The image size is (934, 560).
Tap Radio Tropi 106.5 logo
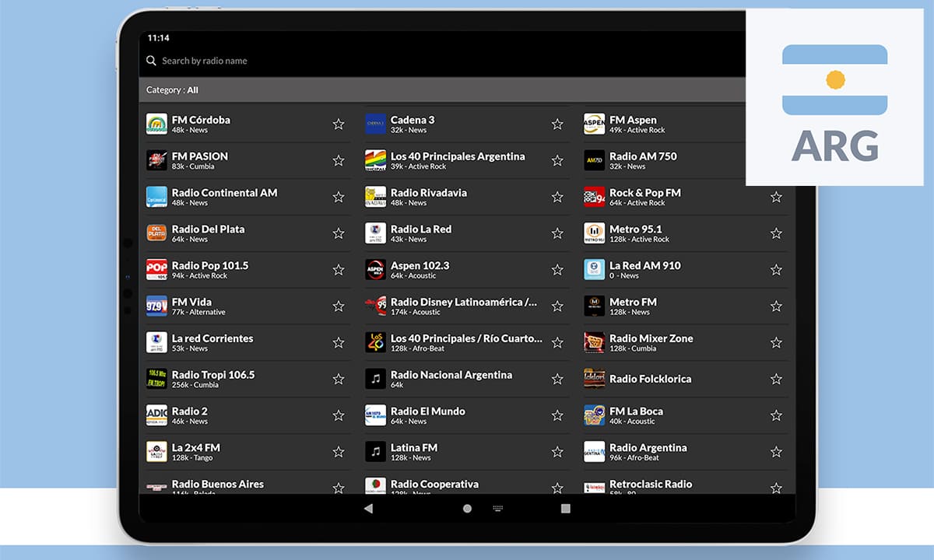tap(156, 379)
